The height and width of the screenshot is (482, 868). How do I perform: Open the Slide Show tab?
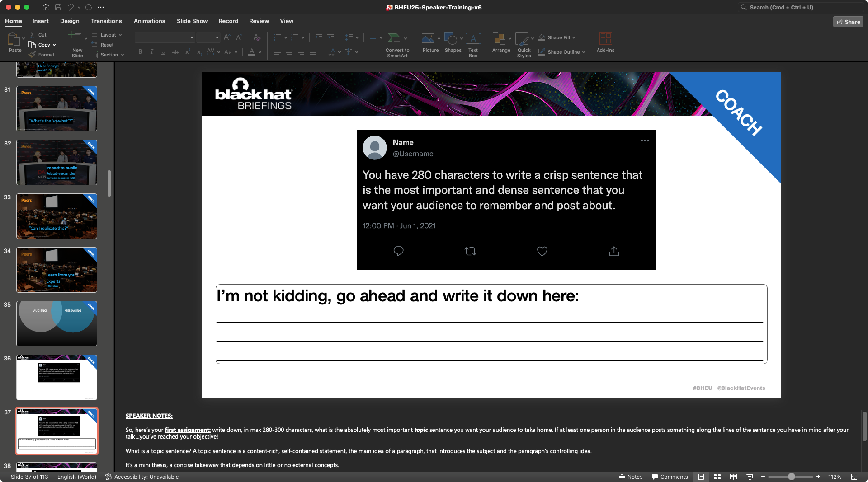coord(192,21)
